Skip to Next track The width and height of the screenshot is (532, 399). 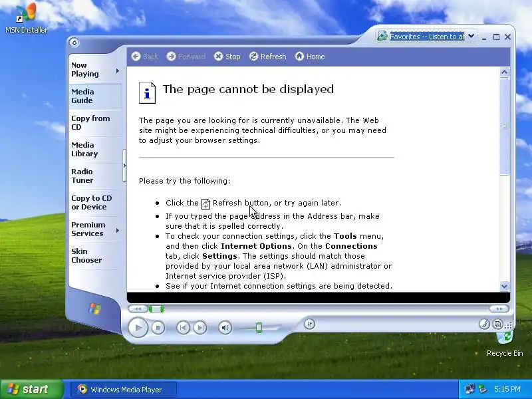[x=200, y=328]
